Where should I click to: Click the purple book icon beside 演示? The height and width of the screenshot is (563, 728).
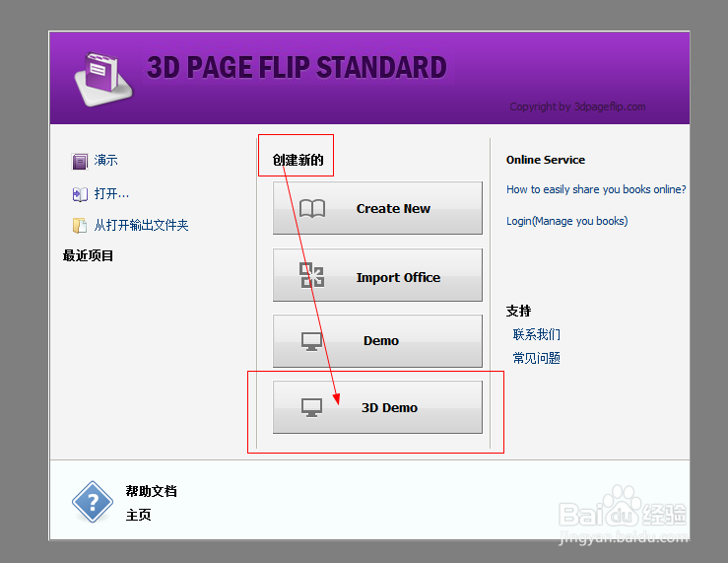pos(80,161)
